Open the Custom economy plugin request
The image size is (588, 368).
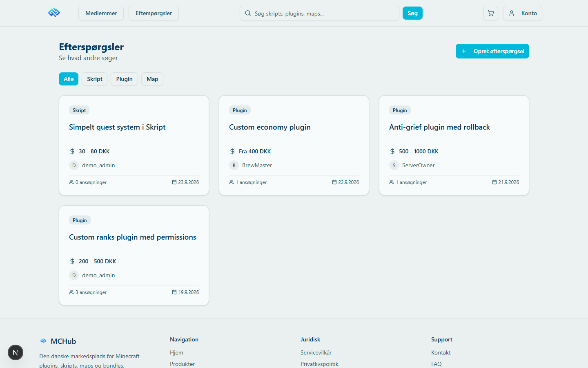click(x=270, y=127)
